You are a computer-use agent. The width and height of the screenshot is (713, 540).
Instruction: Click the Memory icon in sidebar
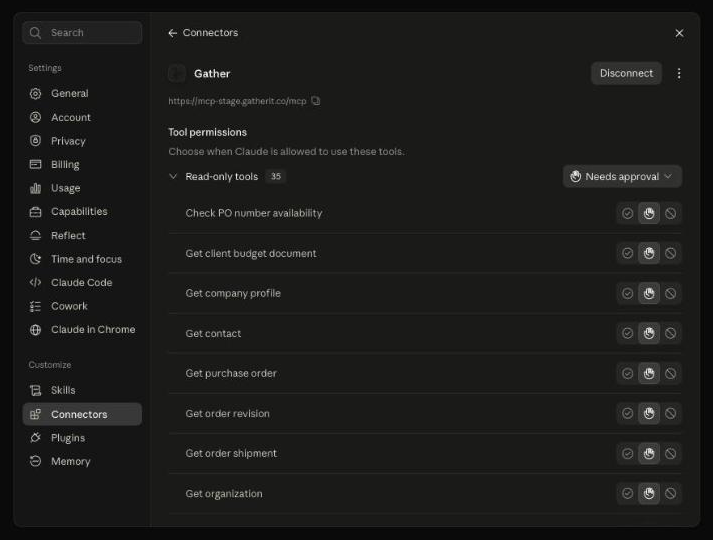coord(35,461)
